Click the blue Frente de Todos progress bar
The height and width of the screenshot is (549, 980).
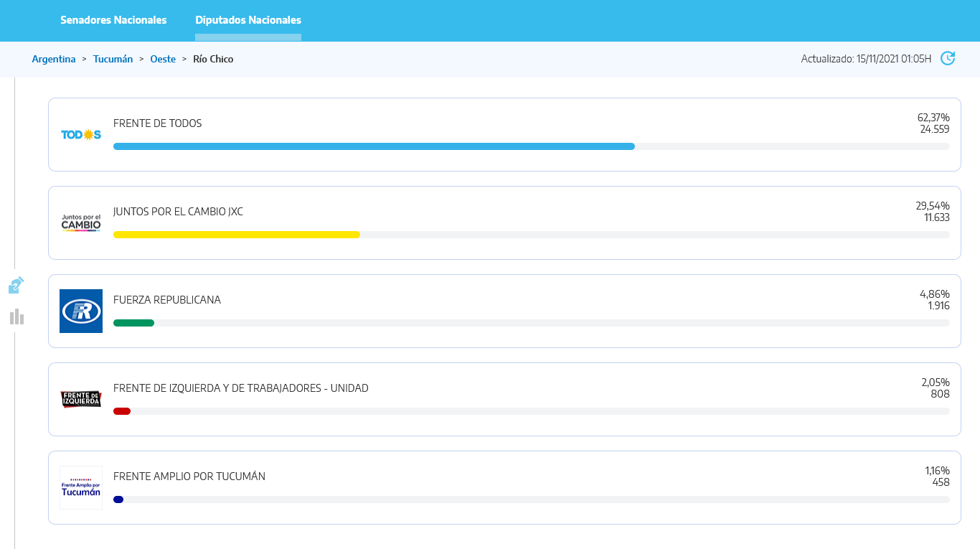[374, 146]
